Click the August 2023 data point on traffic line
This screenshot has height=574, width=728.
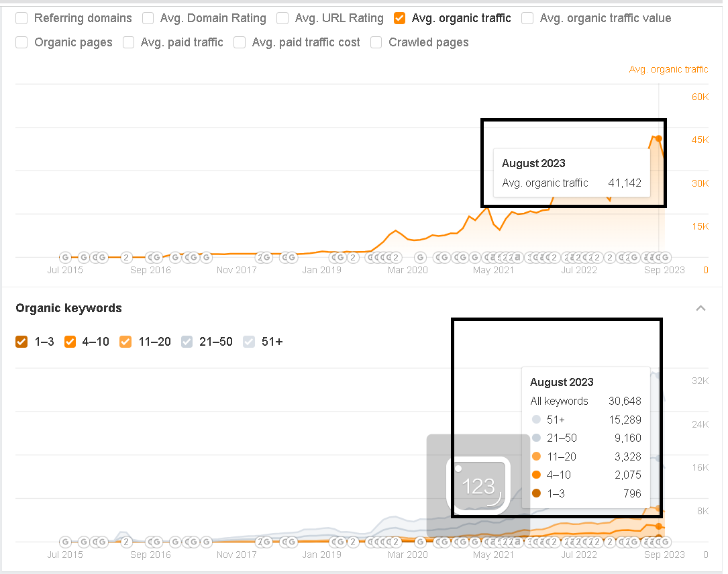[x=659, y=138]
